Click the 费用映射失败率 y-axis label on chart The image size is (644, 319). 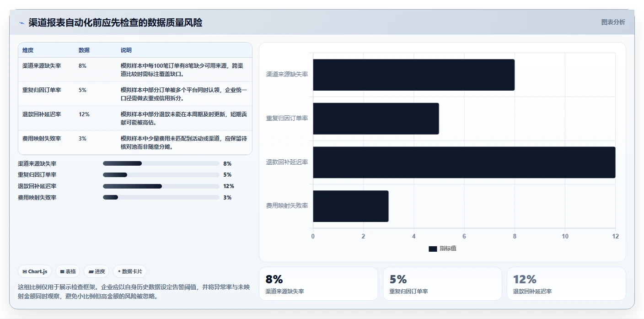pos(287,206)
